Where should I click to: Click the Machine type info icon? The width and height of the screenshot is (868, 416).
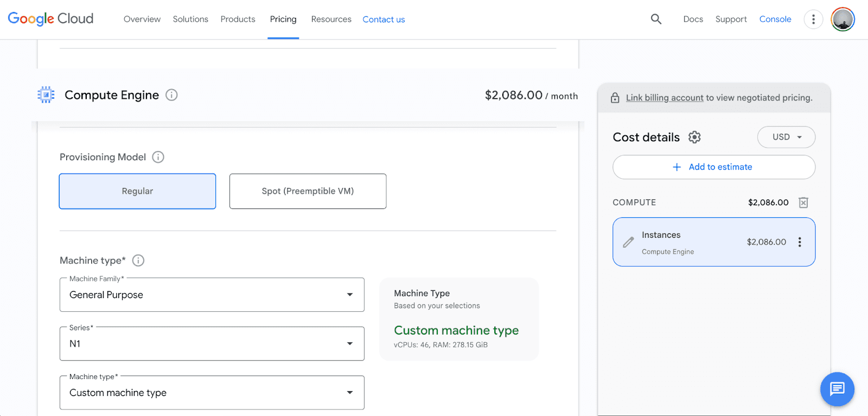tap(138, 261)
